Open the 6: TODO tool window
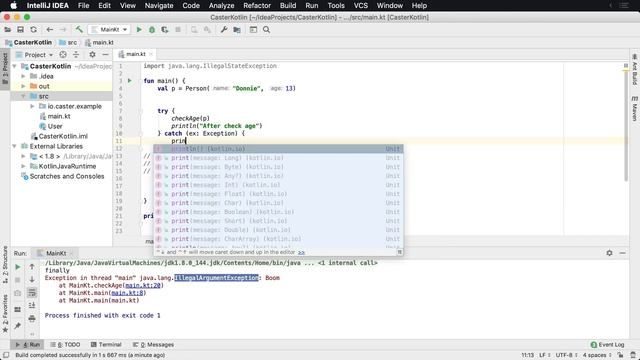 point(65,344)
